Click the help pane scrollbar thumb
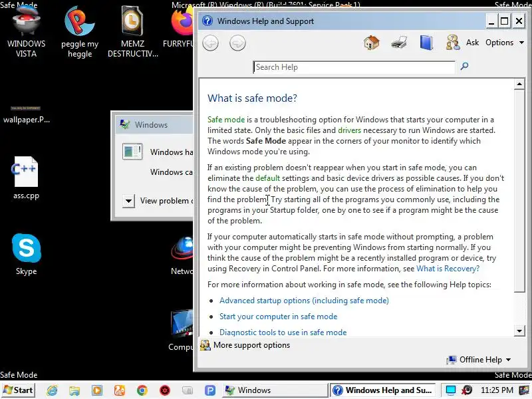The width and height of the screenshot is (532, 399). click(519, 191)
